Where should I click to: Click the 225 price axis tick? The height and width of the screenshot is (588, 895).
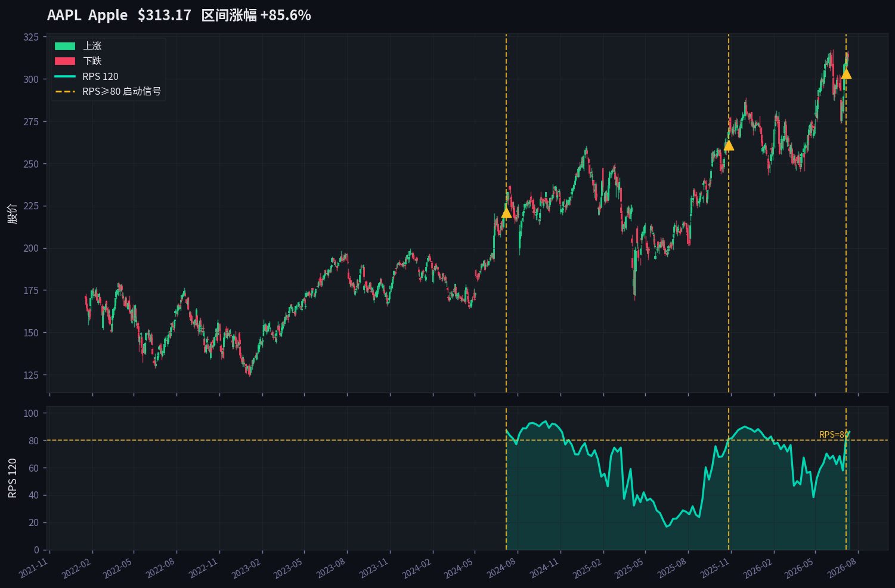click(31, 206)
